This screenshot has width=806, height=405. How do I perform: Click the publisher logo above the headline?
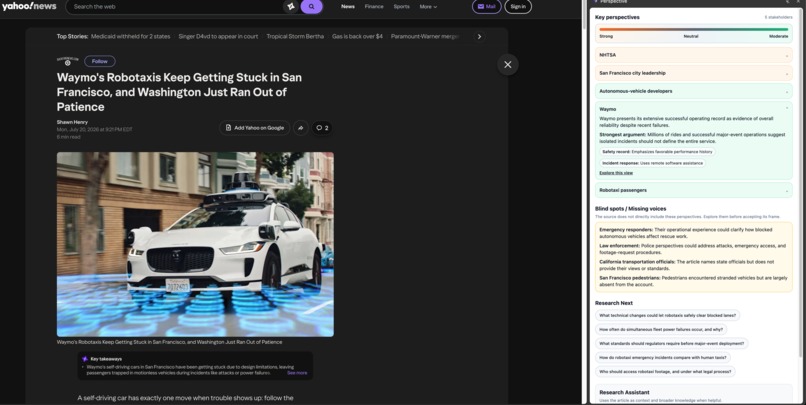tap(67, 61)
